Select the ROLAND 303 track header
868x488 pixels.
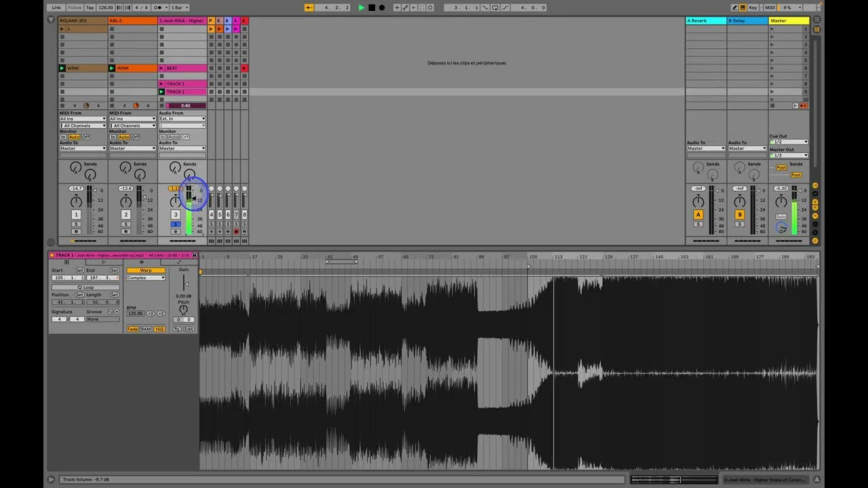(x=83, y=20)
